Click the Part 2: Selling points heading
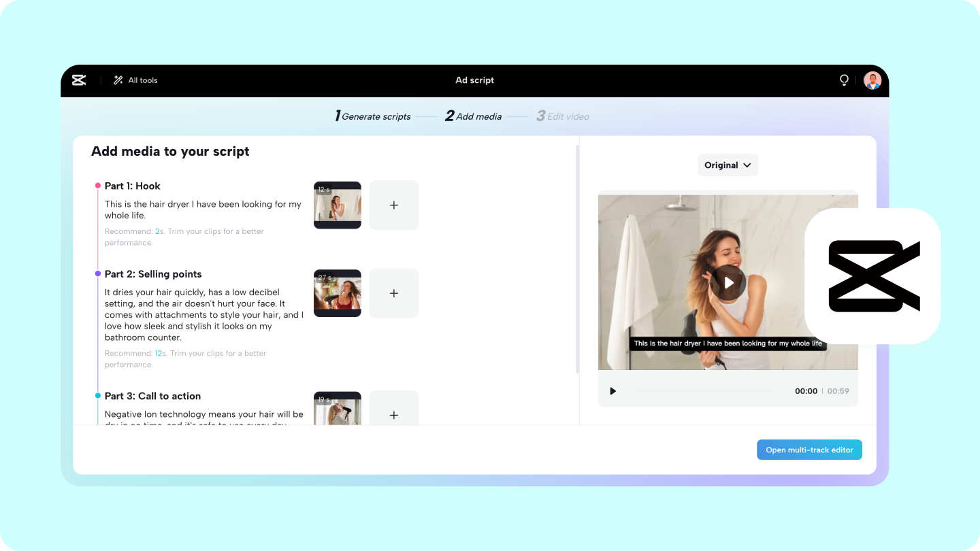 click(153, 274)
